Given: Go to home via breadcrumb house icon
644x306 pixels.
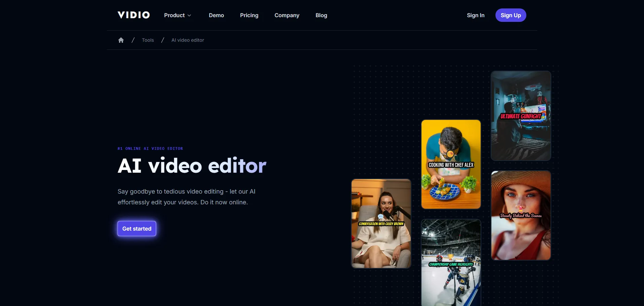Looking at the screenshot, I should (x=121, y=40).
